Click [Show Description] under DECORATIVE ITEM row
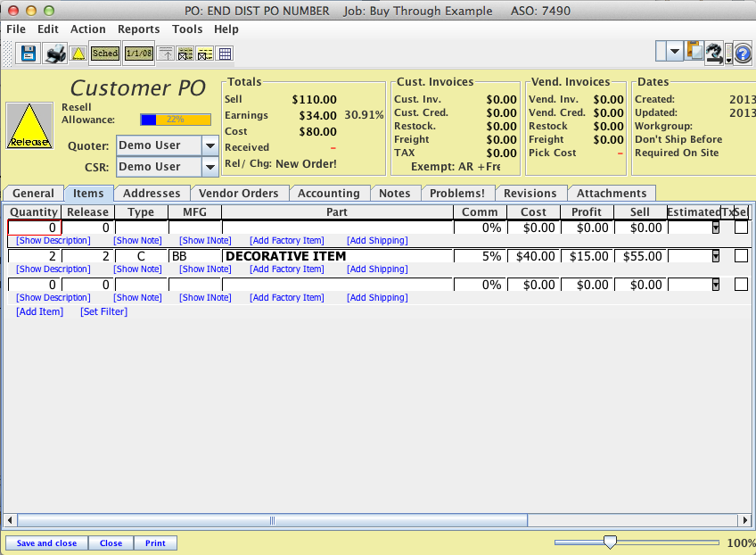The height and width of the screenshot is (555, 756). pos(53,269)
